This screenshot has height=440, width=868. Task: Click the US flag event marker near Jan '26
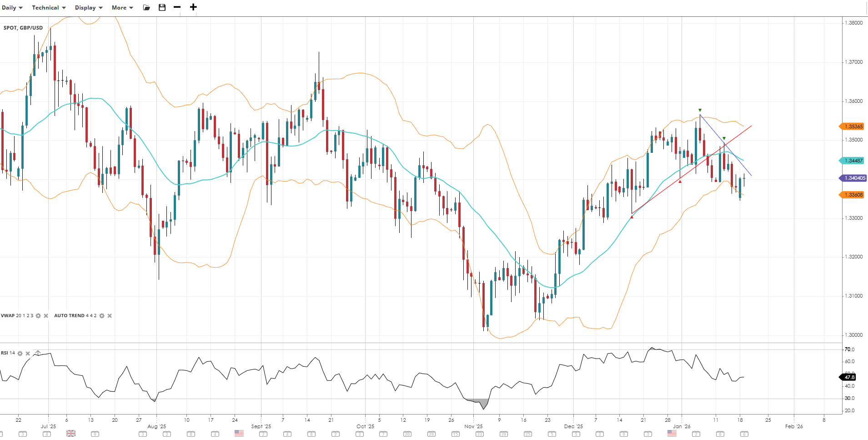(x=672, y=434)
